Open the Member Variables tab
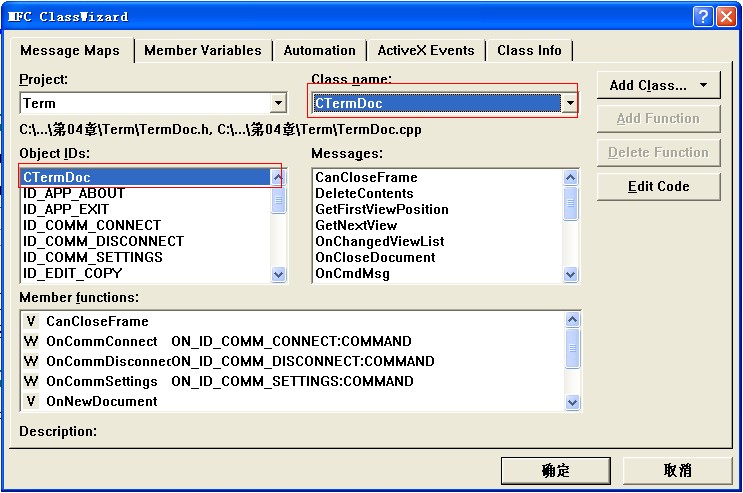Screen dimensions: 743x493 click(203, 50)
